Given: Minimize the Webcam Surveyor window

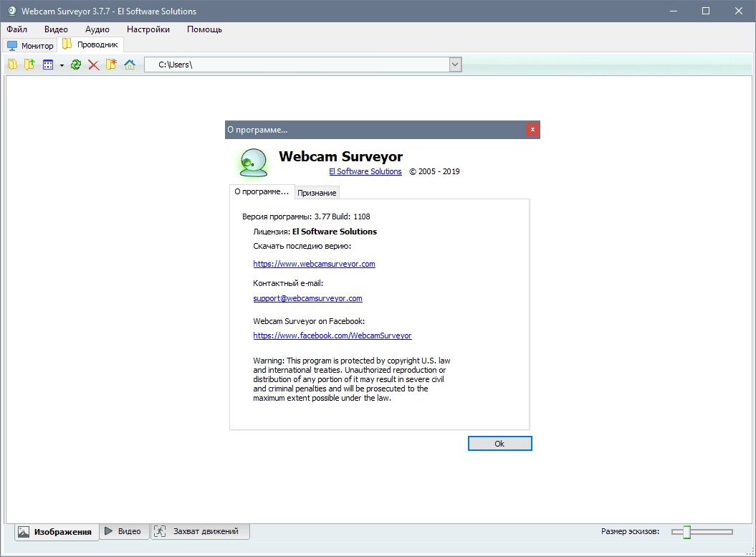Looking at the screenshot, I should coord(674,11).
